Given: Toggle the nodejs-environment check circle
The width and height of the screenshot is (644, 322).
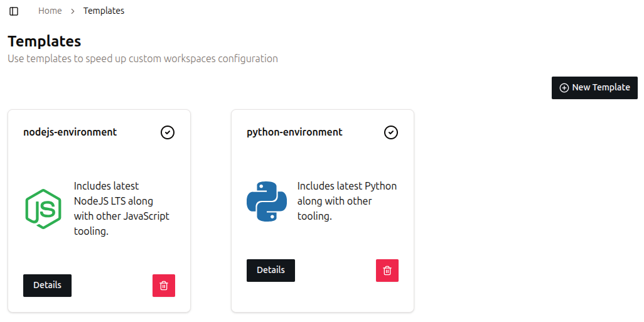Looking at the screenshot, I should point(168,132).
